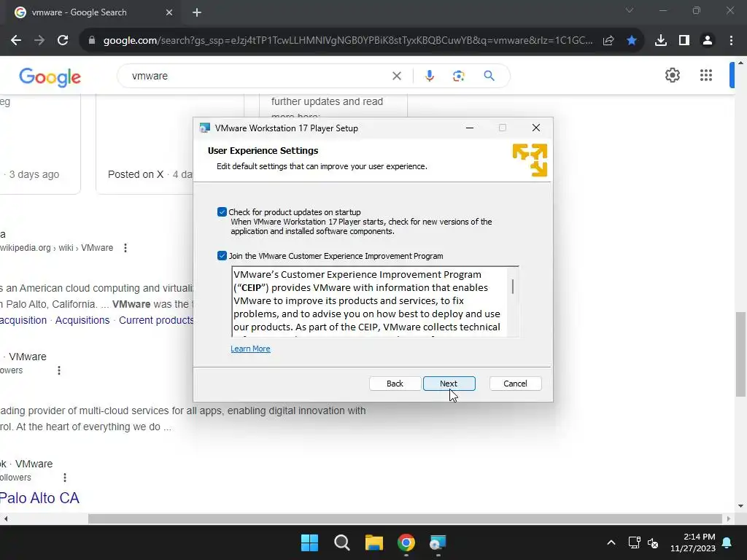Click VMware installer icon in taskbar
Screen dimensions: 747x560
pos(438,542)
